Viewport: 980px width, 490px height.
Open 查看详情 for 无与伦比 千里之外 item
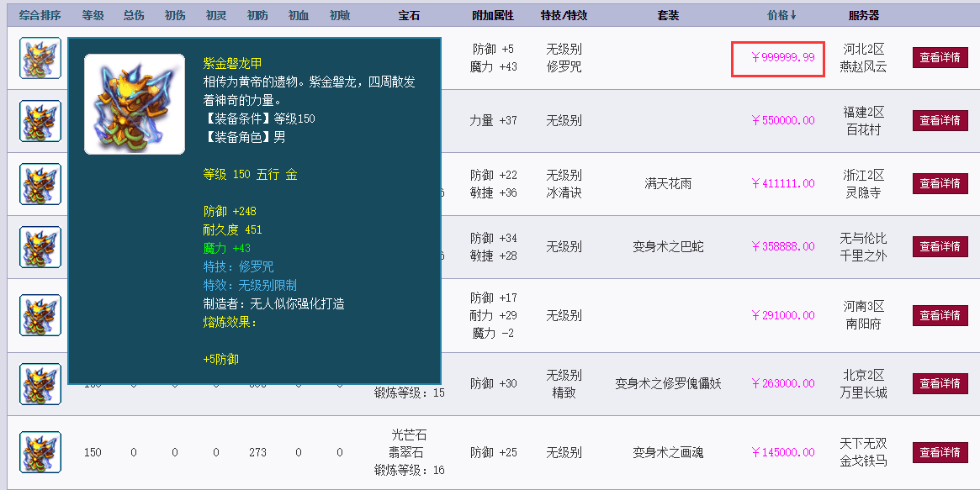coord(940,246)
